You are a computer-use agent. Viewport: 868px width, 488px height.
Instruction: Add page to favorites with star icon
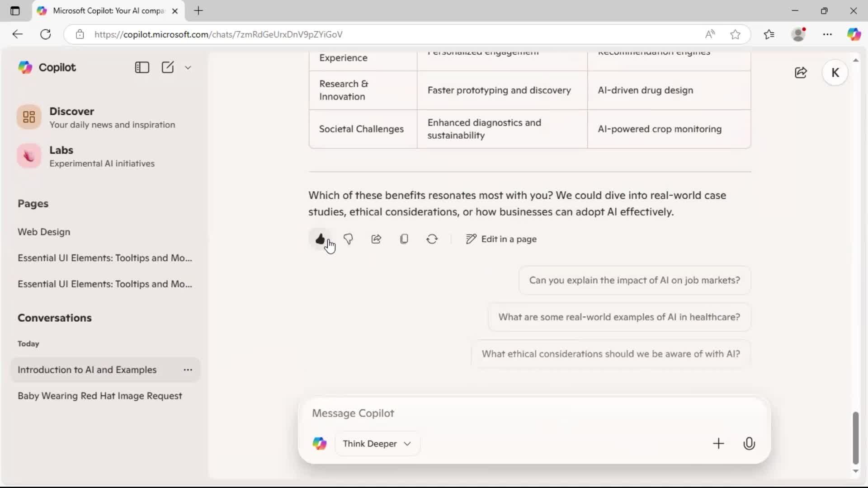point(736,34)
